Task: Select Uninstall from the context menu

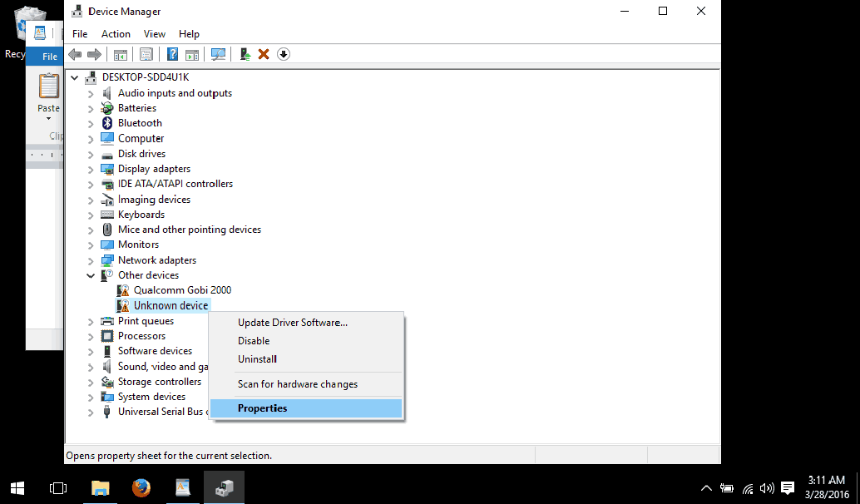Action: tap(257, 359)
